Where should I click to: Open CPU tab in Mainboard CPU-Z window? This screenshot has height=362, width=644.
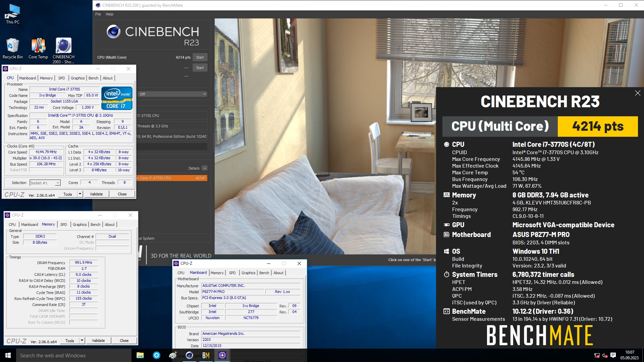181,273
